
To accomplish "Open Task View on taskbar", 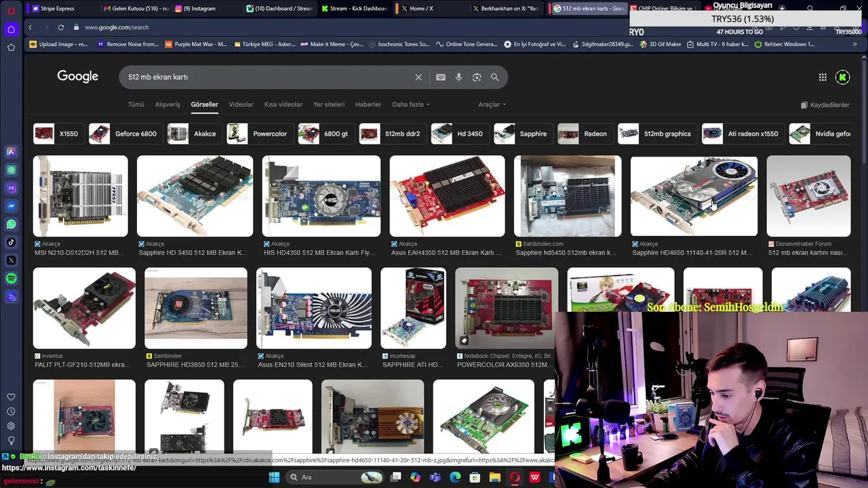I will click(396, 477).
